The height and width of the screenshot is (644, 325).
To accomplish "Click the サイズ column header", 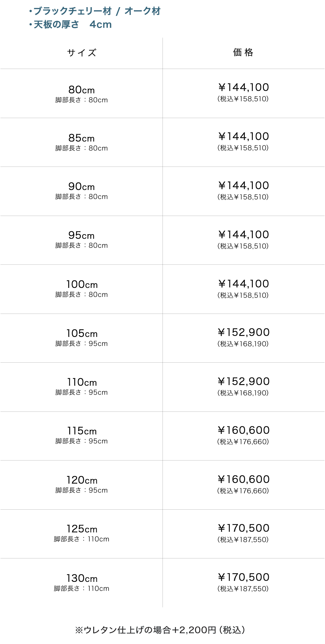I will pos(82,53).
